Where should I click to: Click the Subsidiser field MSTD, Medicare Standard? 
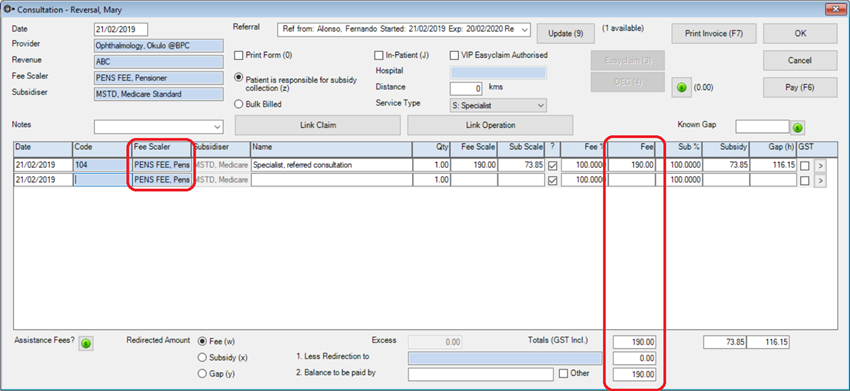pyautogui.click(x=158, y=94)
